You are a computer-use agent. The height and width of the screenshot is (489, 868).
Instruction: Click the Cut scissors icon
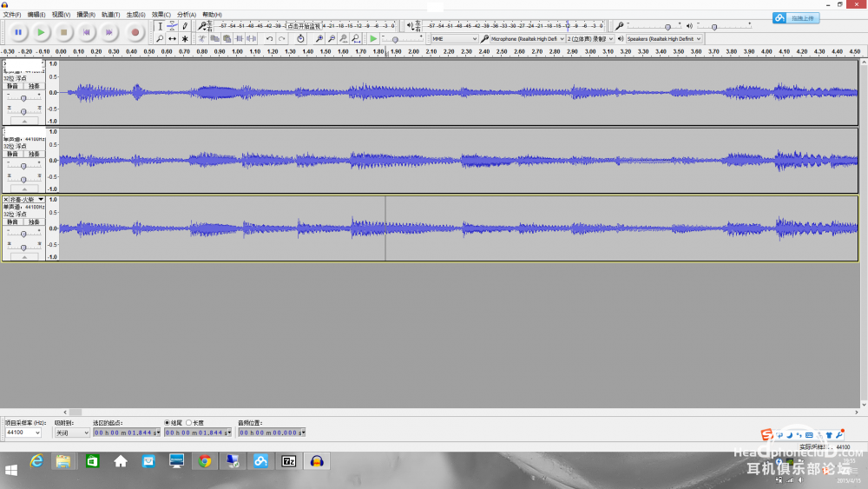click(x=202, y=39)
